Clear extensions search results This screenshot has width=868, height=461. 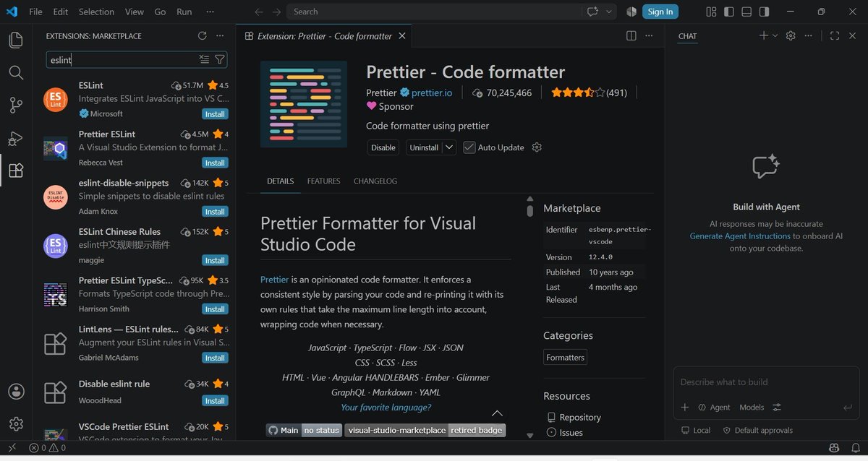[x=205, y=60]
